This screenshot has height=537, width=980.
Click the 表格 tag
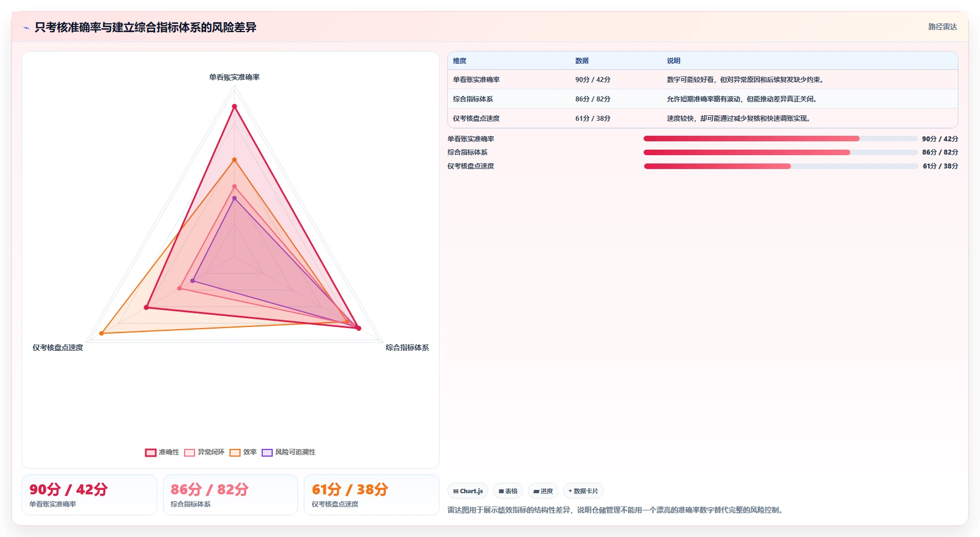click(508, 491)
